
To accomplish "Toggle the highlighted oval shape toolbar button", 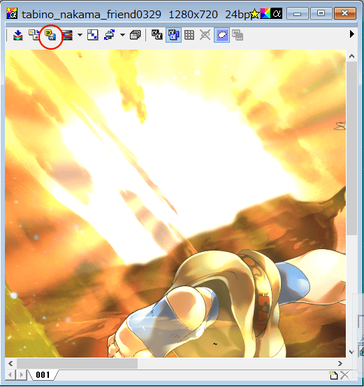I will click(x=222, y=35).
